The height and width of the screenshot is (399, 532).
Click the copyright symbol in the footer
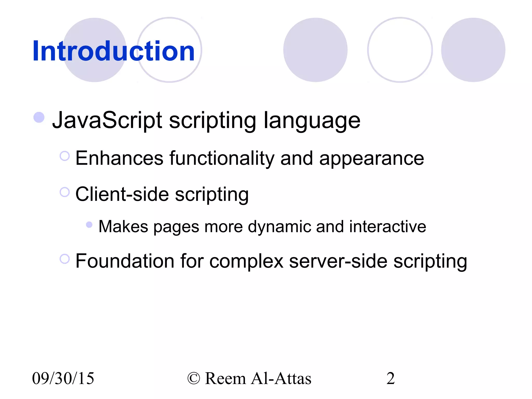(194, 378)
